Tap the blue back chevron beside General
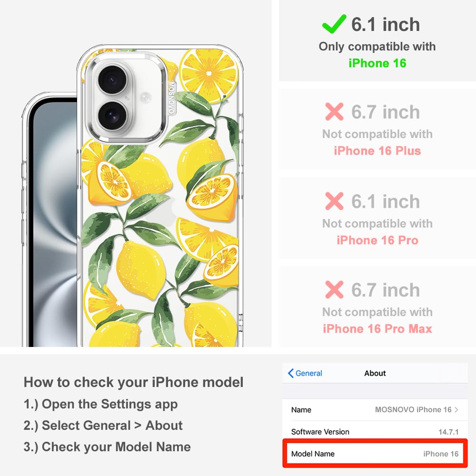This screenshot has width=476, height=476. pyautogui.click(x=290, y=373)
